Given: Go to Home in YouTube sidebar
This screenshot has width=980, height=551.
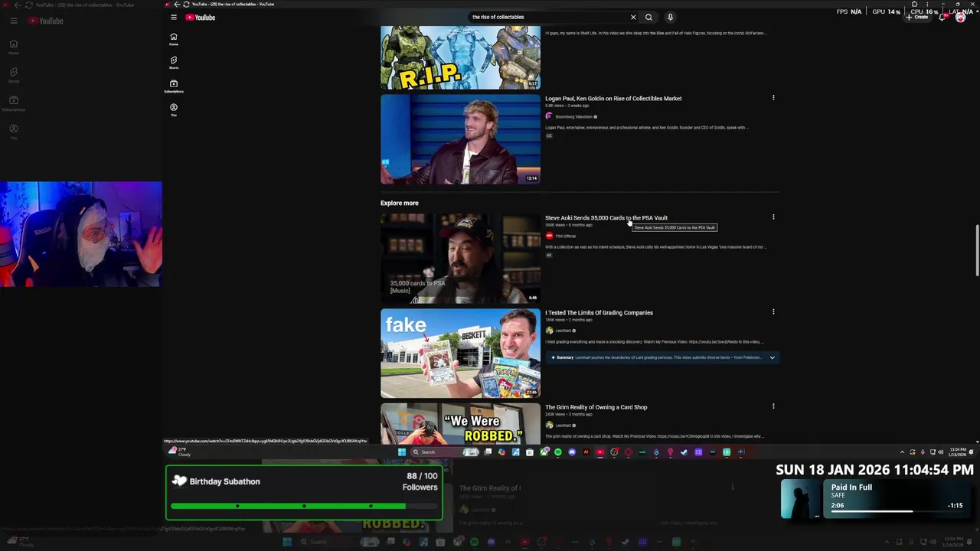Looking at the screenshot, I should click(x=174, y=39).
